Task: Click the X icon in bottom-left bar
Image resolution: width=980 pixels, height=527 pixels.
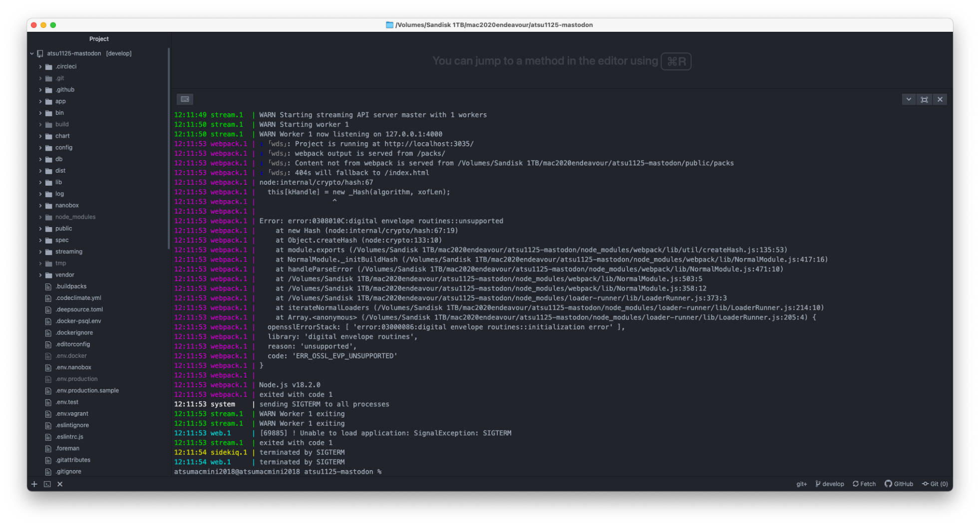Action: pos(60,484)
